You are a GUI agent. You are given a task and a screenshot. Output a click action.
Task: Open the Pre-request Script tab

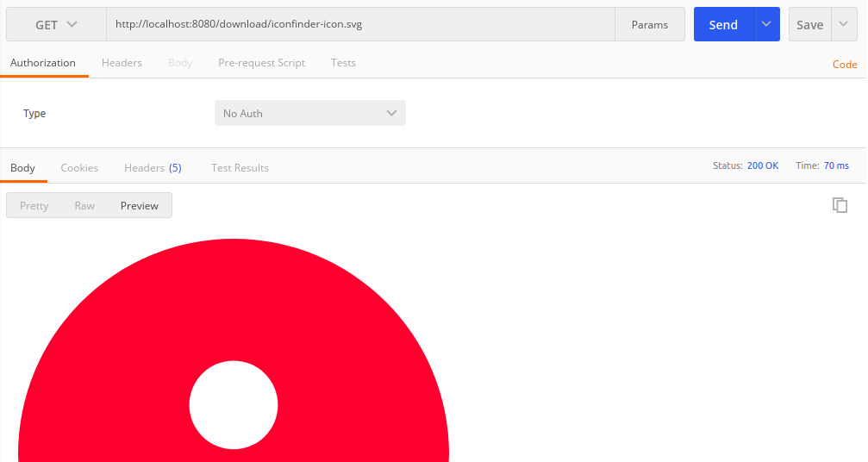pos(261,63)
